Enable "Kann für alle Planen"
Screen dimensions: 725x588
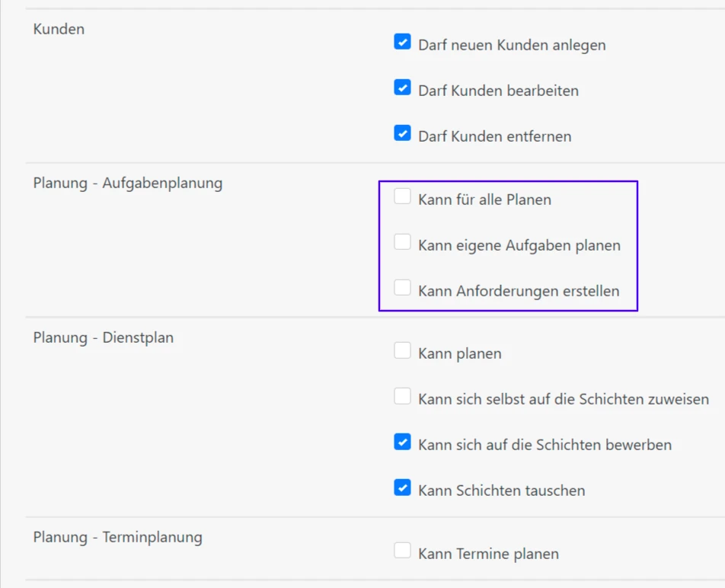[x=402, y=196]
